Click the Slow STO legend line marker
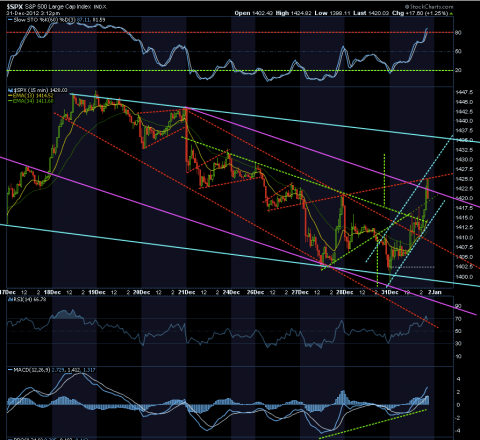This screenshot has height=440, width=480. click(10, 20)
